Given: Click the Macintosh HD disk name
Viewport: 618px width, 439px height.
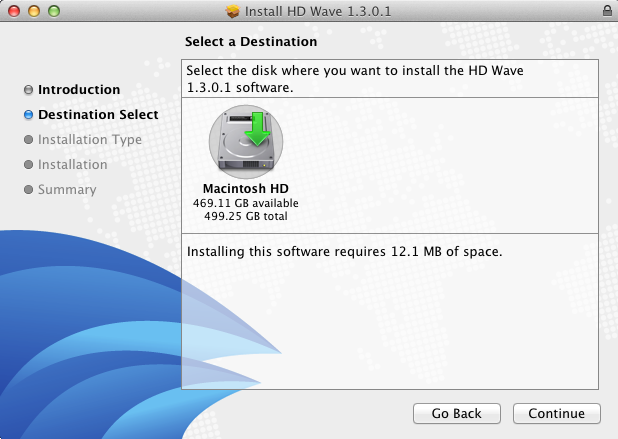Looking at the screenshot, I should click(246, 188).
